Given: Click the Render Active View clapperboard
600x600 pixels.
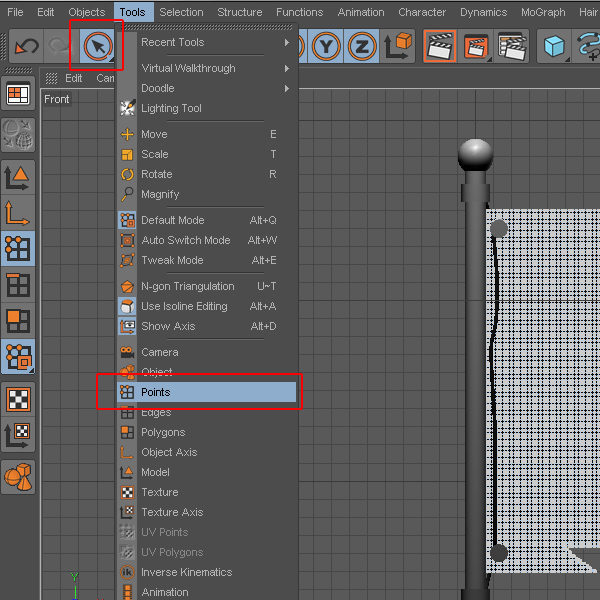Looking at the screenshot, I should point(439,46).
